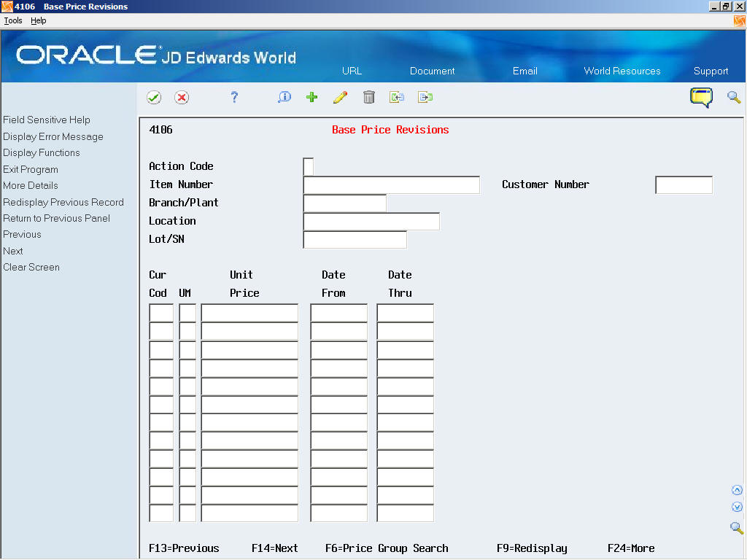
Task: Open the Email link in banner
Action: [x=525, y=71]
